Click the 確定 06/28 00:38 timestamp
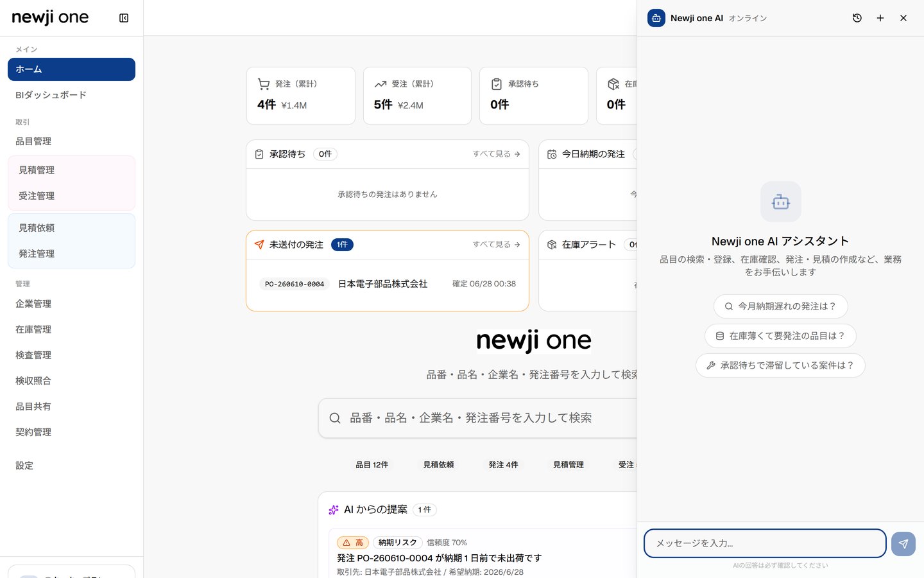924x578 pixels. click(x=484, y=284)
